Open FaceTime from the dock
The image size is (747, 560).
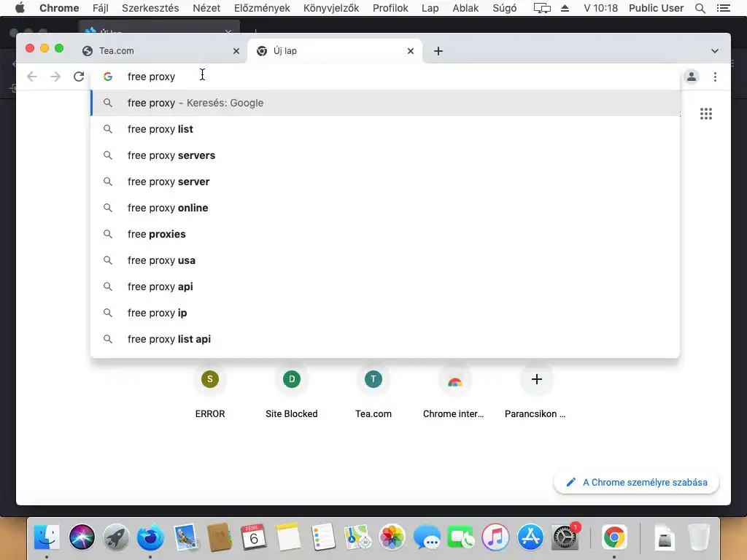click(461, 537)
